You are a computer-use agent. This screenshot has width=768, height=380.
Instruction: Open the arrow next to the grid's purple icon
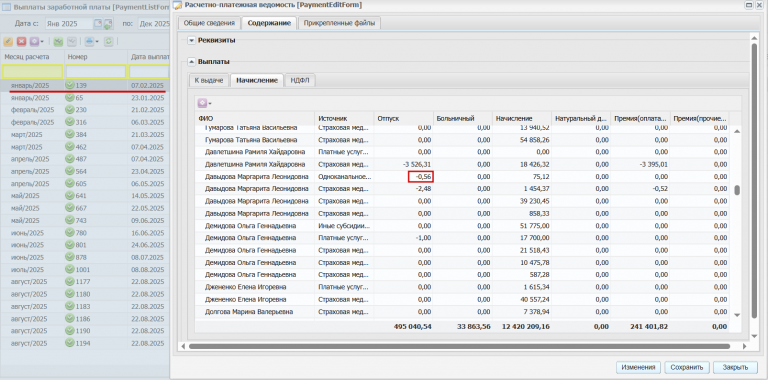click(210, 103)
